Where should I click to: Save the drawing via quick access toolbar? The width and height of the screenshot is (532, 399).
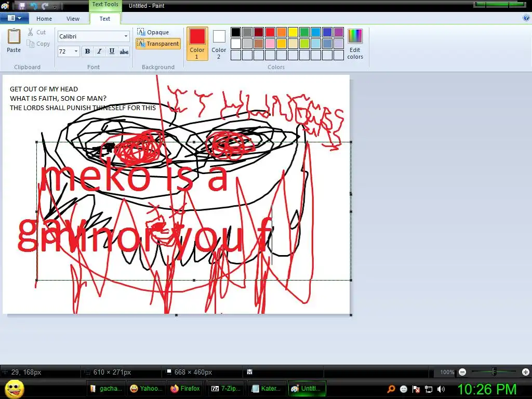[x=22, y=6]
